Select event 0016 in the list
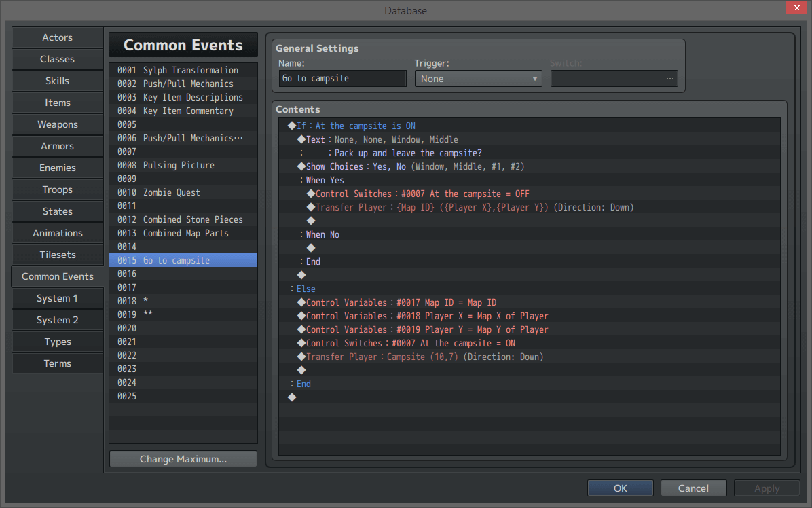 coord(183,274)
